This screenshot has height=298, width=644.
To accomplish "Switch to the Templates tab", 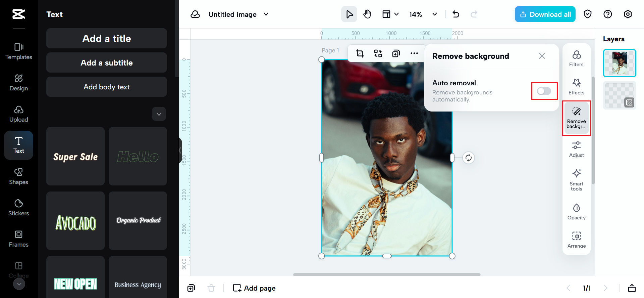I will (x=19, y=51).
